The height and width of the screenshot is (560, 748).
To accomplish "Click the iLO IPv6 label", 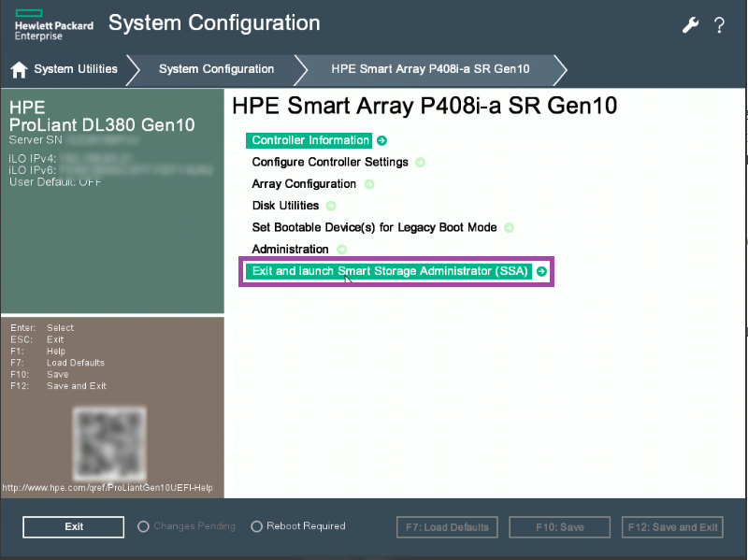I will [33, 170].
